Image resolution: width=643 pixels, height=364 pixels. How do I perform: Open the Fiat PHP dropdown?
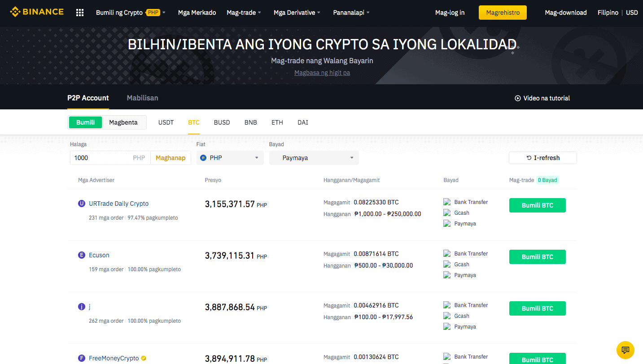point(230,158)
